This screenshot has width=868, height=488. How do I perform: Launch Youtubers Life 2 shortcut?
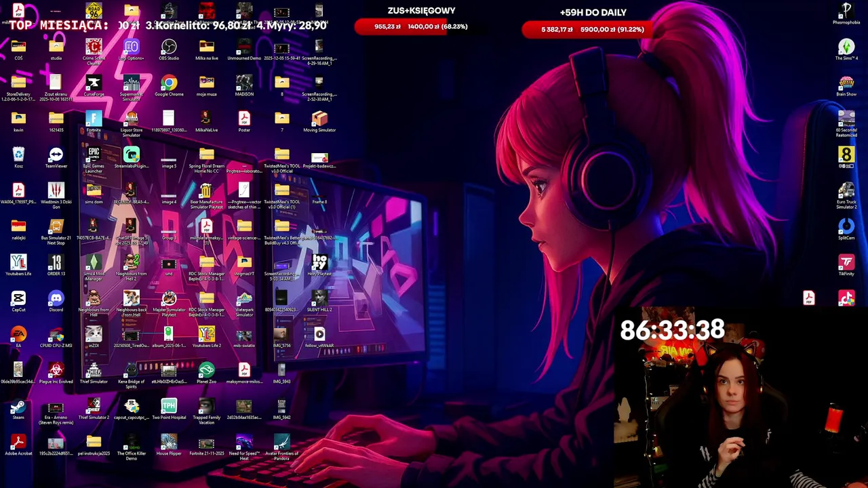(207, 336)
